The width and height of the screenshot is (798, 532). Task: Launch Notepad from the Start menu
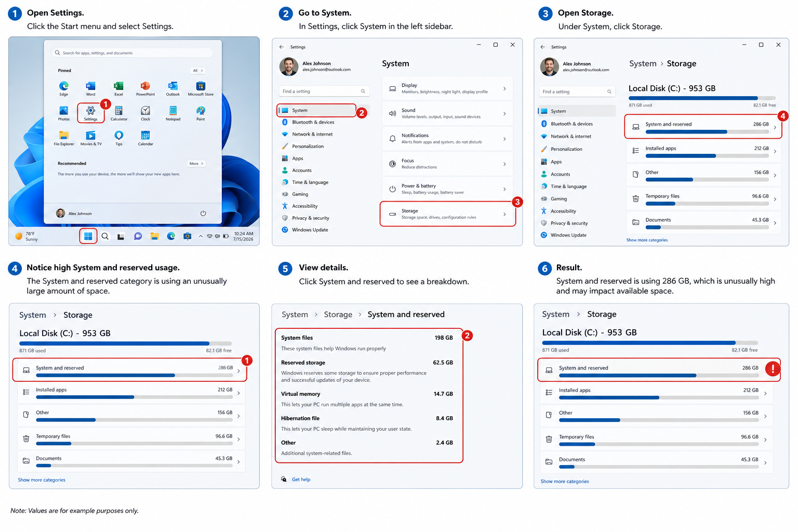click(x=173, y=113)
